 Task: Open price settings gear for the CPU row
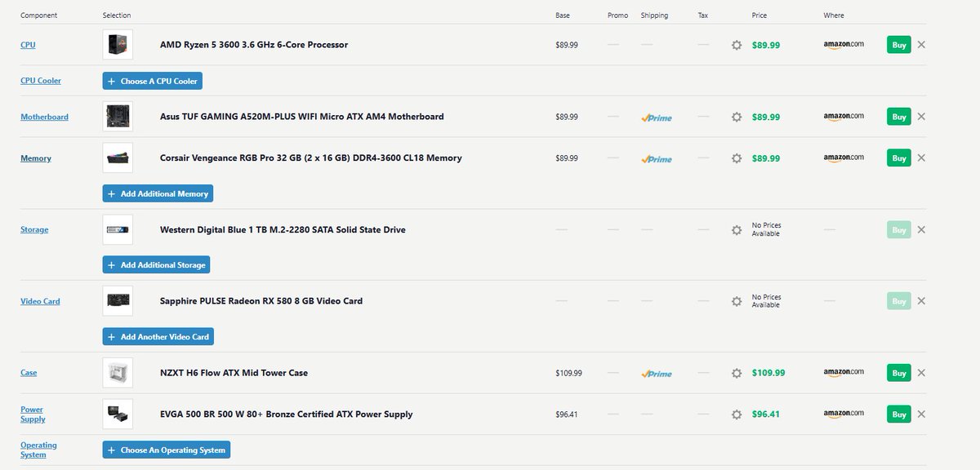[737, 45]
